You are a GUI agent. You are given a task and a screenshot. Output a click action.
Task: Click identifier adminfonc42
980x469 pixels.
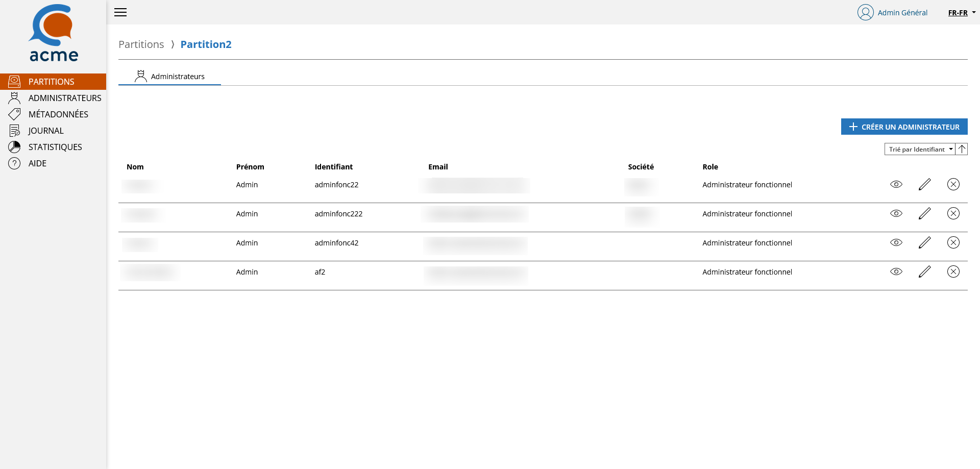pos(336,243)
